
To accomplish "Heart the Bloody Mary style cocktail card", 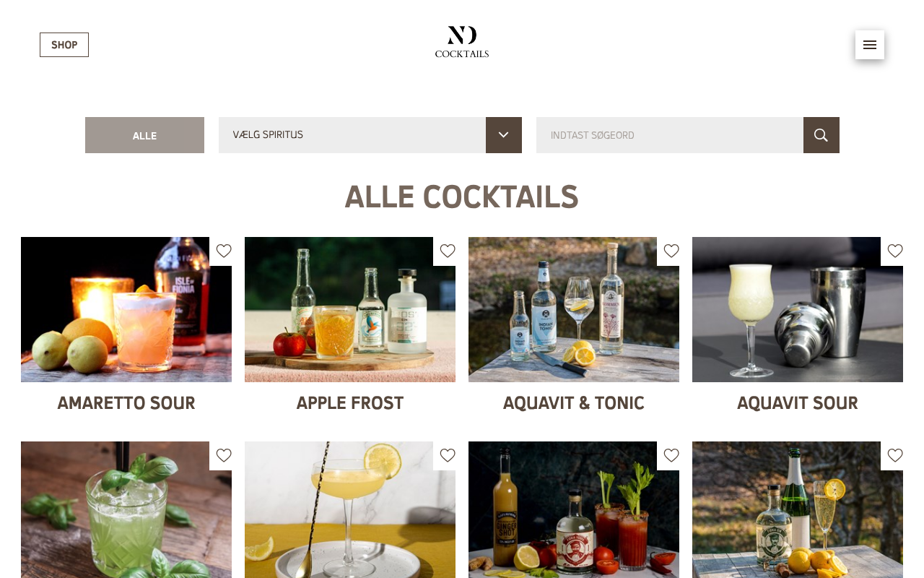I will tap(671, 455).
